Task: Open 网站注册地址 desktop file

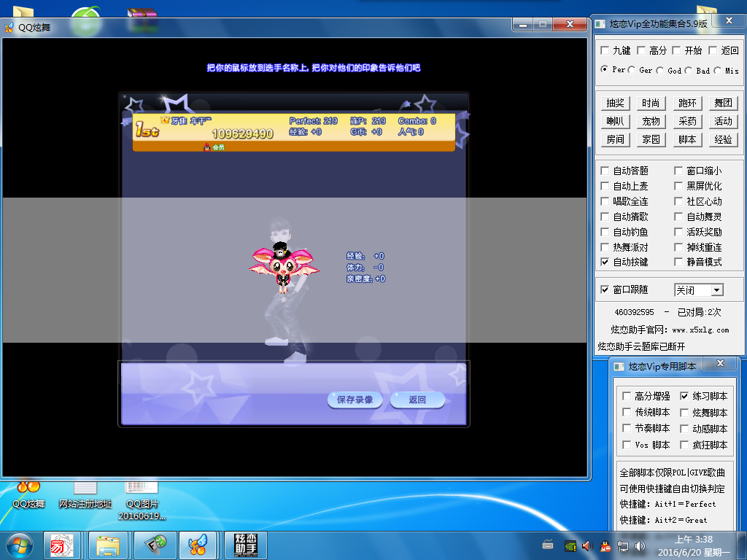Action: pos(85,495)
